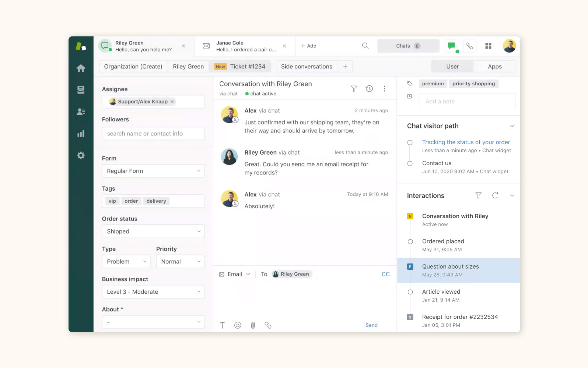Click the green chat status icon
Viewport: 588px width, 368px height.
452,46
